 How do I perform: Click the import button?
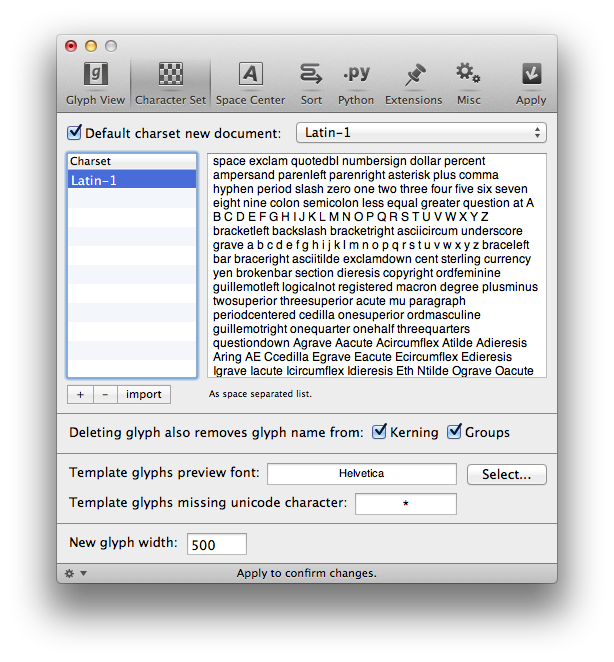pyautogui.click(x=144, y=394)
